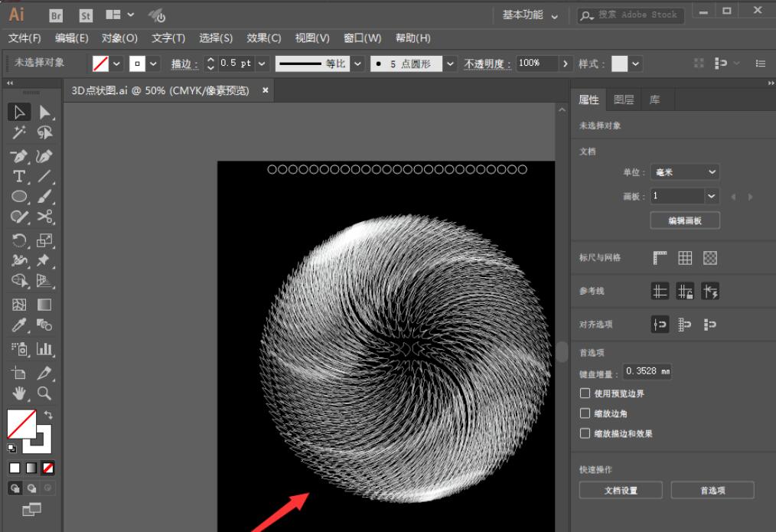Activate the Scale tool
This screenshot has width=776, height=532.
click(x=44, y=240)
